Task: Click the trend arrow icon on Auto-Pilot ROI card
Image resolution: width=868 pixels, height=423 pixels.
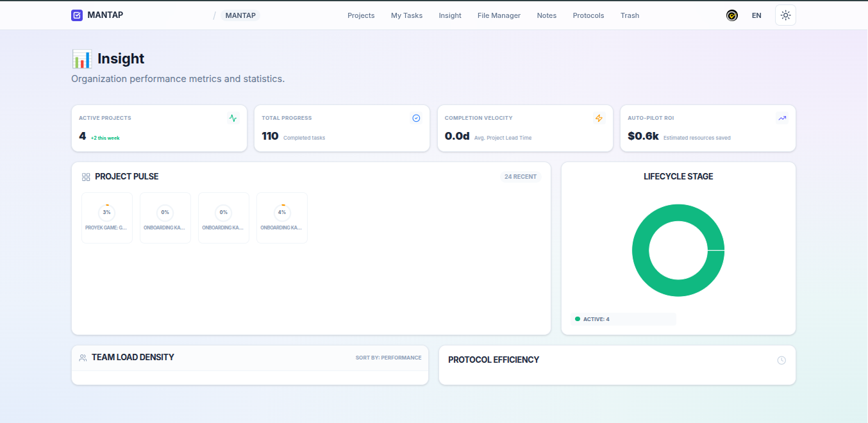Action: coord(782,118)
